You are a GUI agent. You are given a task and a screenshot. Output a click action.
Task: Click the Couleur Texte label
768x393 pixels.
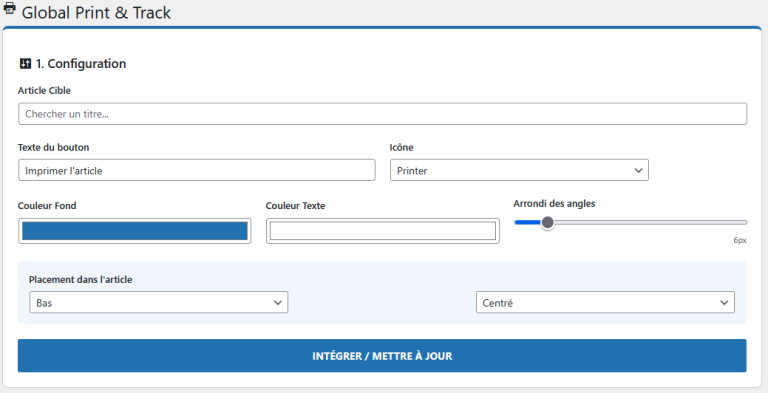295,206
